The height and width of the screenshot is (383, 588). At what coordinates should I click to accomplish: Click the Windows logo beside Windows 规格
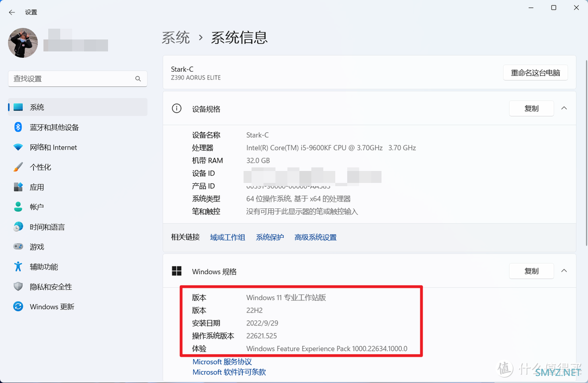pos(176,271)
